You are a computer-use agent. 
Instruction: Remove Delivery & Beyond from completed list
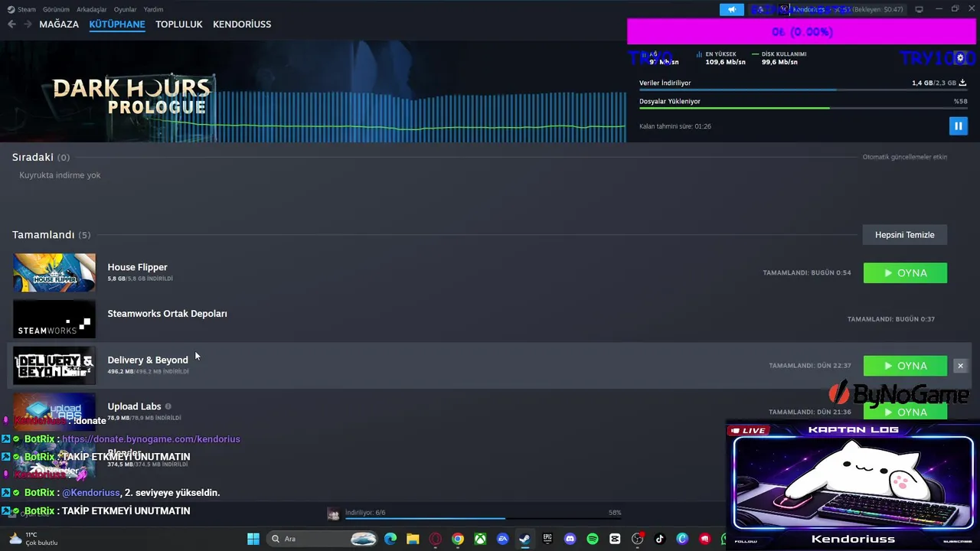click(x=960, y=366)
